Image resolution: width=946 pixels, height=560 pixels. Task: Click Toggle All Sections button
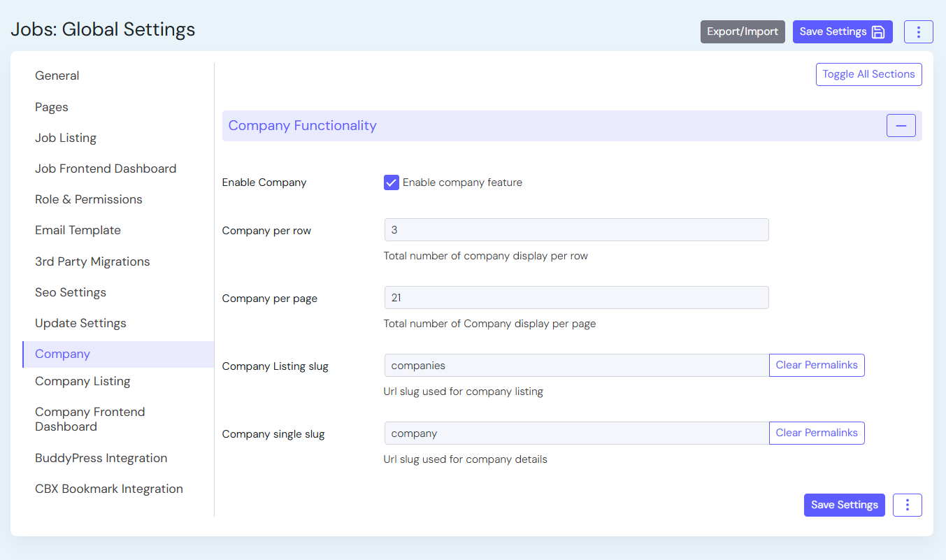tap(868, 74)
